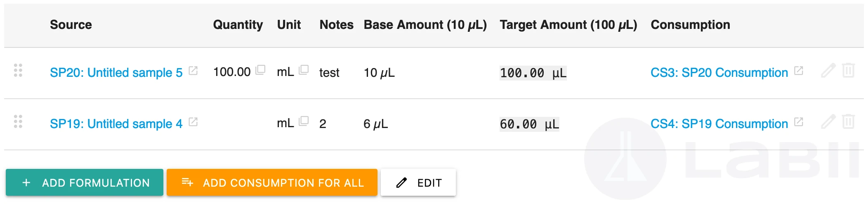Viewport: 868px width, 204px height.
Task: Click Add Consumption For All button
Action: (272, 183)
